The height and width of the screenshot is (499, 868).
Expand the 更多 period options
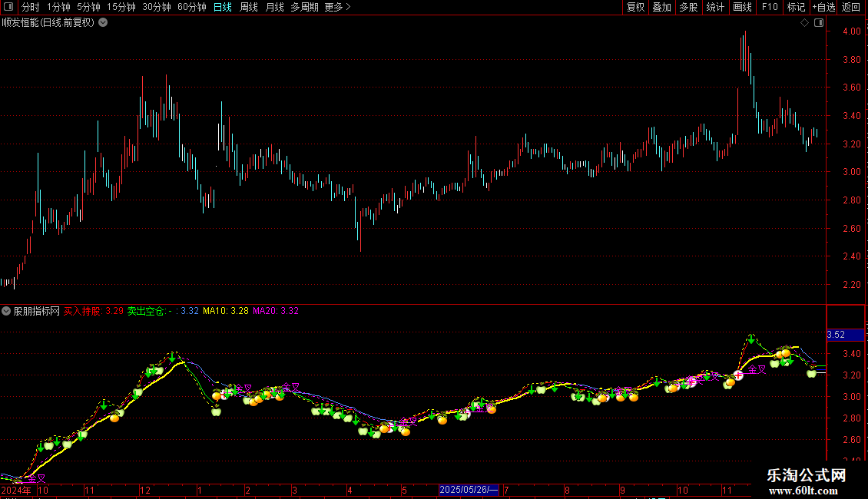[337, 7]
